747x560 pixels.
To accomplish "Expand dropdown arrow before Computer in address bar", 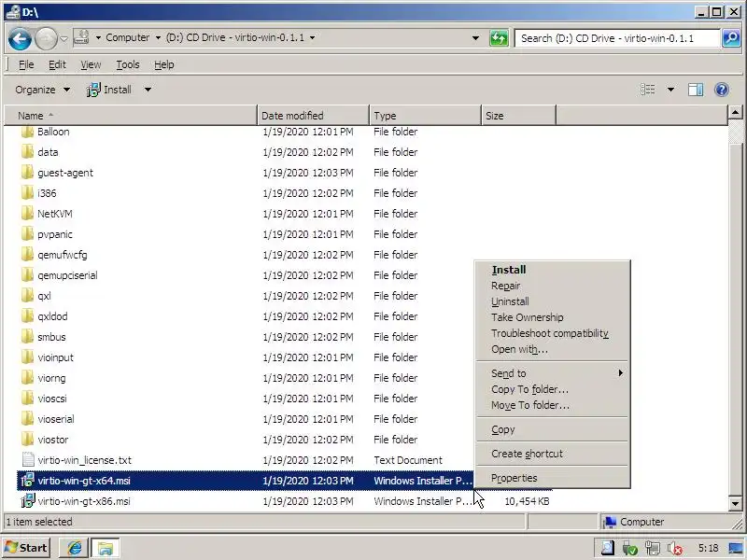I will coord(98,37).
